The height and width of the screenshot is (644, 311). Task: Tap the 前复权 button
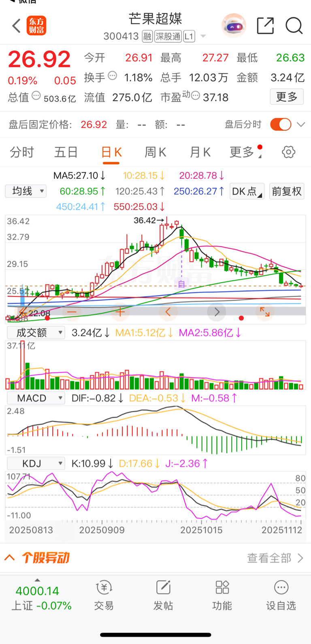287,191
